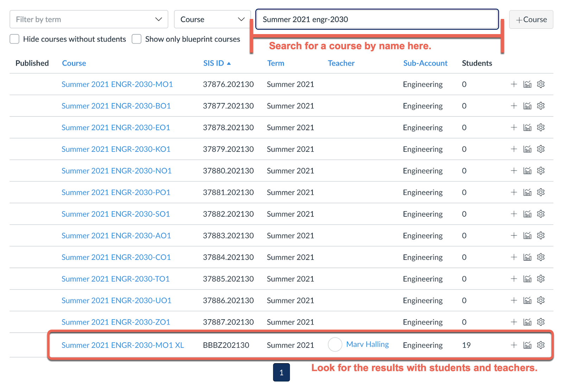Click SIS ID BBBZ202130 cell
Viewport: 563px width, 392px height.
pos(226,345)
